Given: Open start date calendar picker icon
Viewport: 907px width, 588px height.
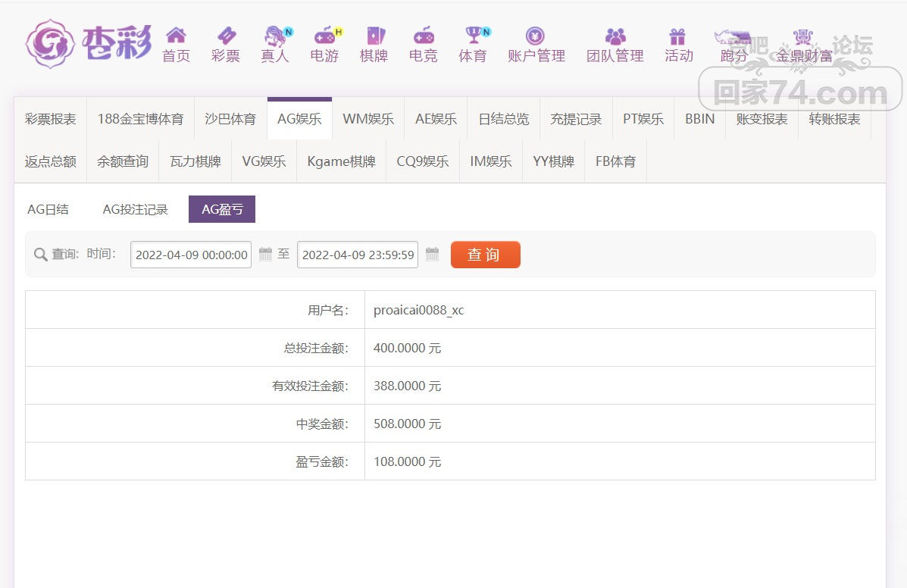Looking at the screenshot, I should click(265, 255).
